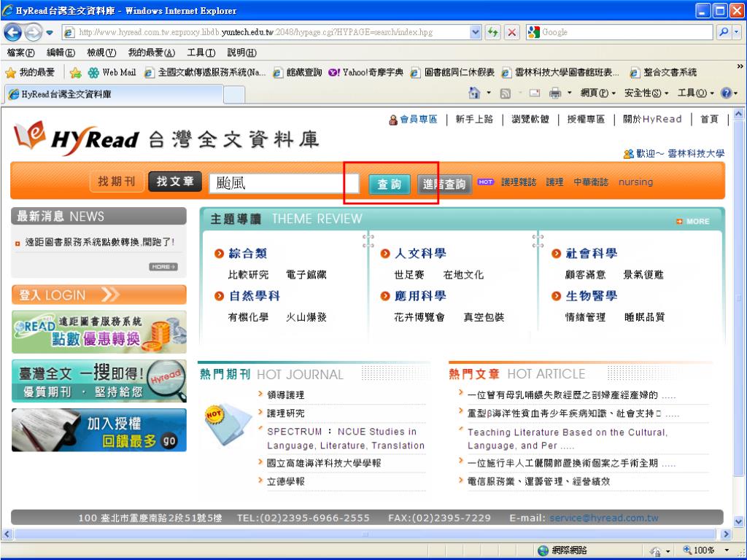Image resolution: width=747 pixels, height=560 pixels.
Task: Open hot journal 立德學報
Action: tap(285, 481)
